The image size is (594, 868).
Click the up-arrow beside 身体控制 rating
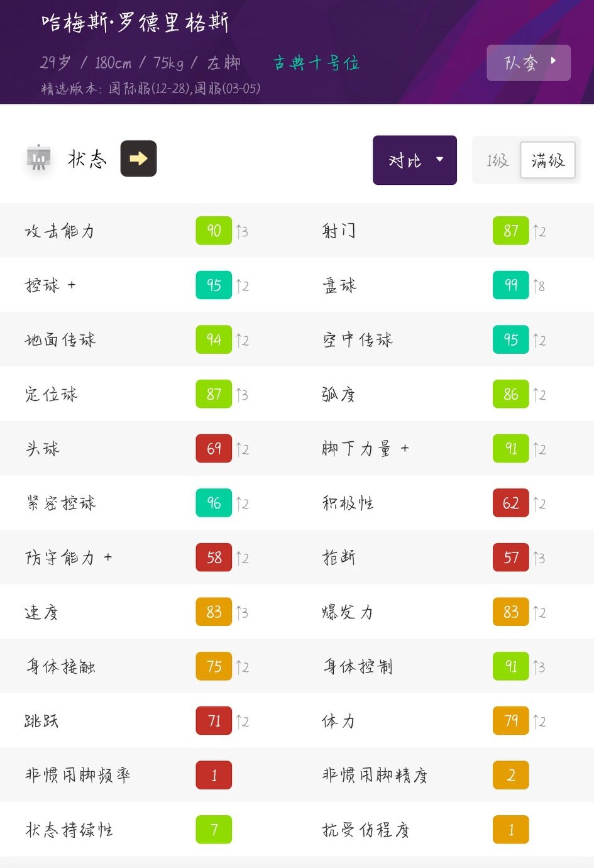point(539,667)
